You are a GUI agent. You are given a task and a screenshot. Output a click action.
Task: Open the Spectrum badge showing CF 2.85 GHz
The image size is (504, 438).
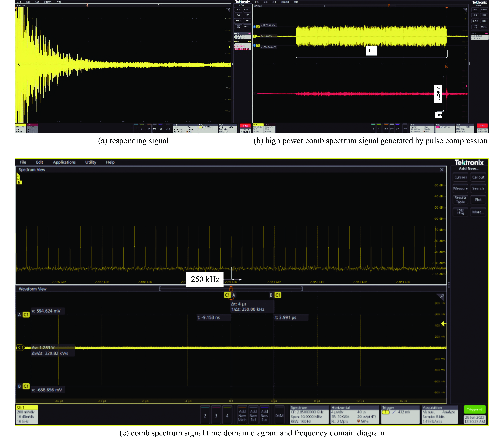point(309,415)
